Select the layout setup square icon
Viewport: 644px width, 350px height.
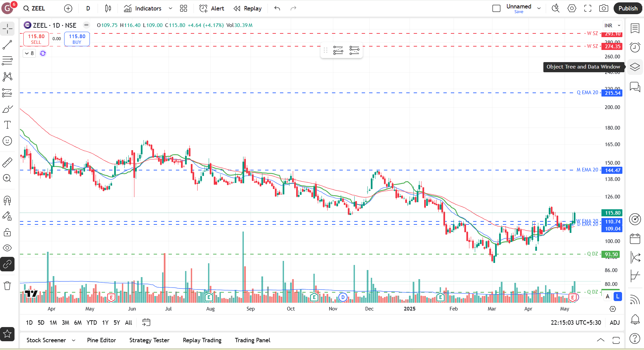[496, 8]
